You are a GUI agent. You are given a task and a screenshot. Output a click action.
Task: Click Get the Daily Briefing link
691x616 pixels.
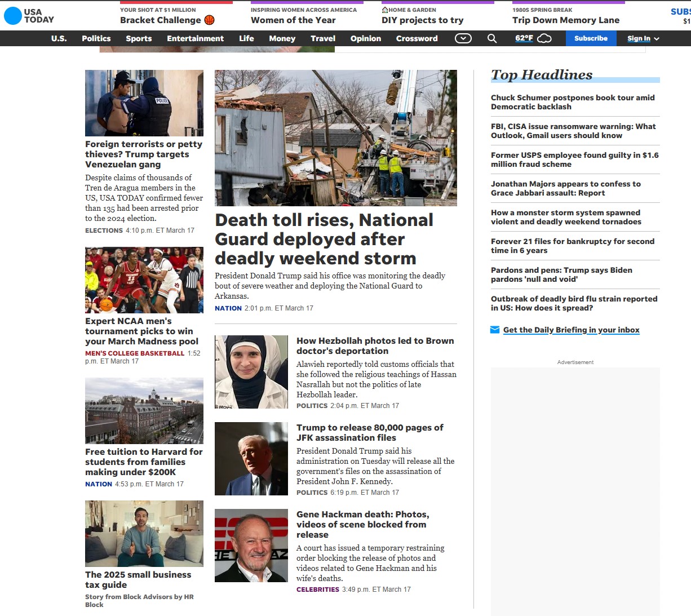(x=572, y=330)
